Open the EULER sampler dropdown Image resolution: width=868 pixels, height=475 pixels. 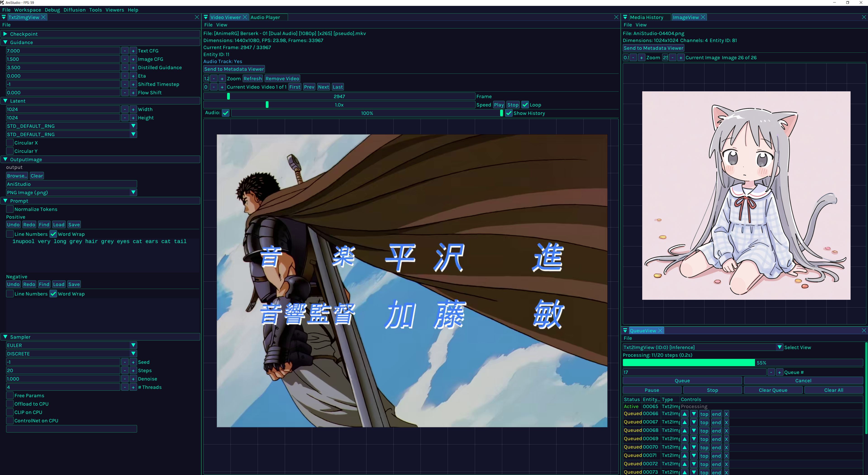coord(71,345)
